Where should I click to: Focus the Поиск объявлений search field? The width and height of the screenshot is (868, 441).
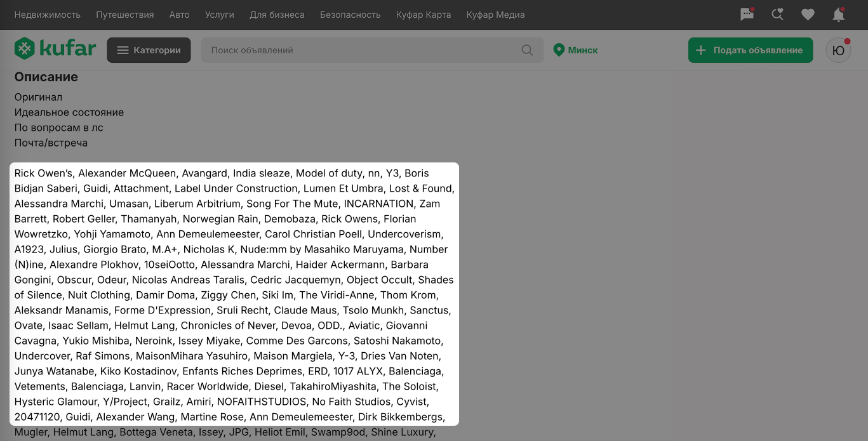point(362,50)
